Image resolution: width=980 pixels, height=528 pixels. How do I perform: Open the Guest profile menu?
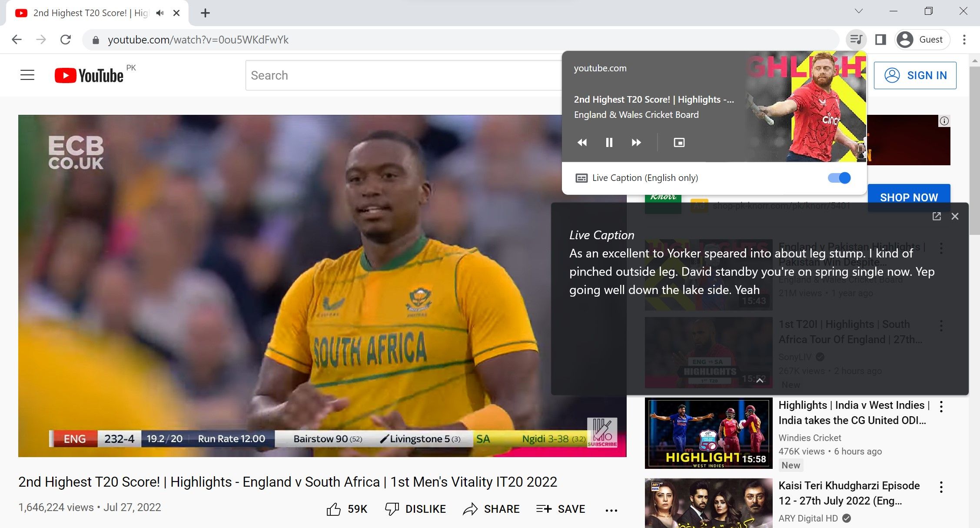922,40
